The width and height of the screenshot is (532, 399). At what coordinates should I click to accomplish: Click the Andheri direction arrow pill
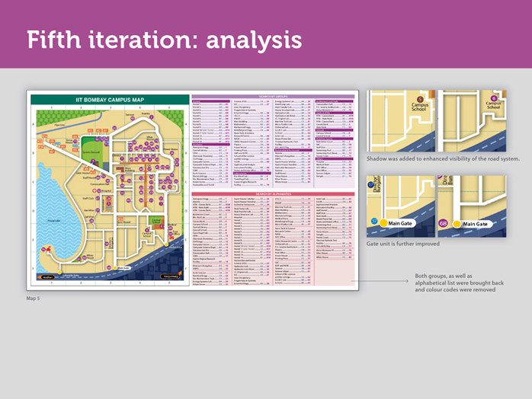click(46, 277)
